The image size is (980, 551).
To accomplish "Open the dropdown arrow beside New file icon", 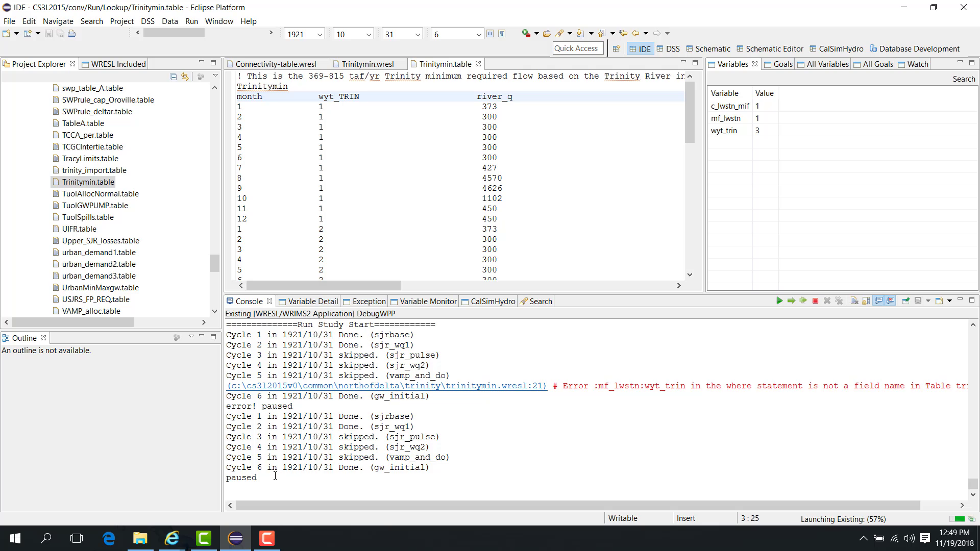I will (x=16, y=34).
